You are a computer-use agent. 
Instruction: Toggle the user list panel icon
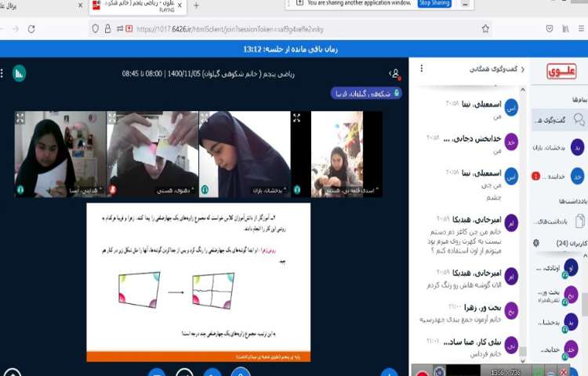[395, 74]
